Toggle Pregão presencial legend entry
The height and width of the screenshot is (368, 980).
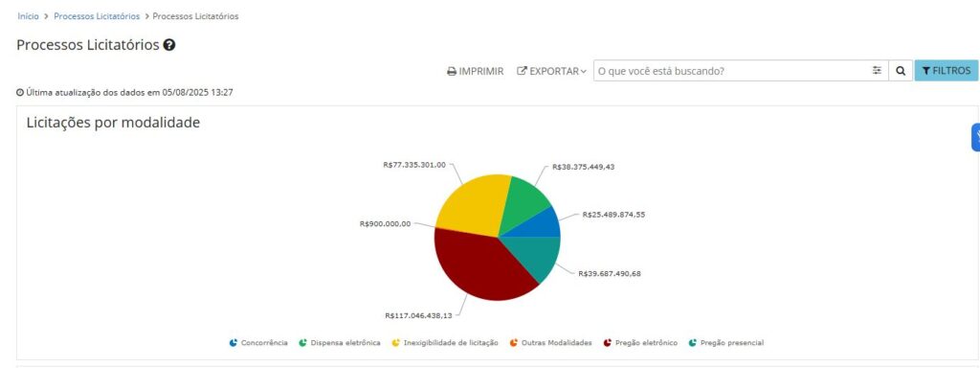click(x=725, y=343)
